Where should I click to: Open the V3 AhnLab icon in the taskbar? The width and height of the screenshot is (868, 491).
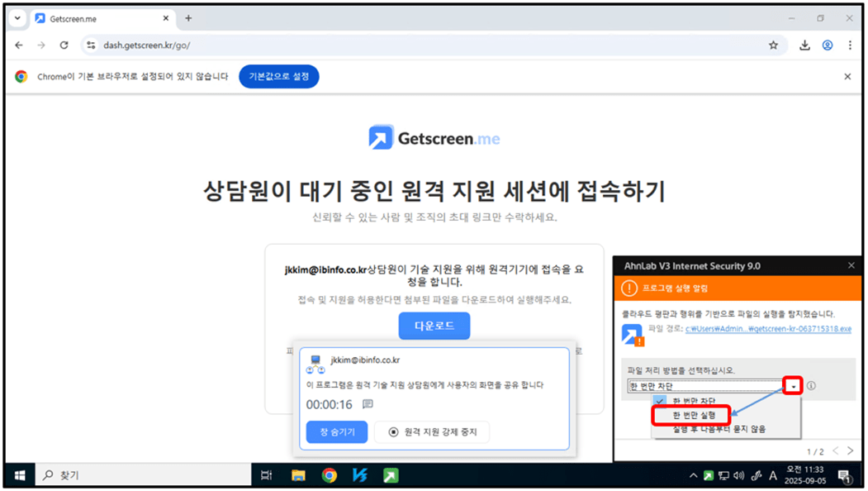pyautogui.click(x=359, y=475)
